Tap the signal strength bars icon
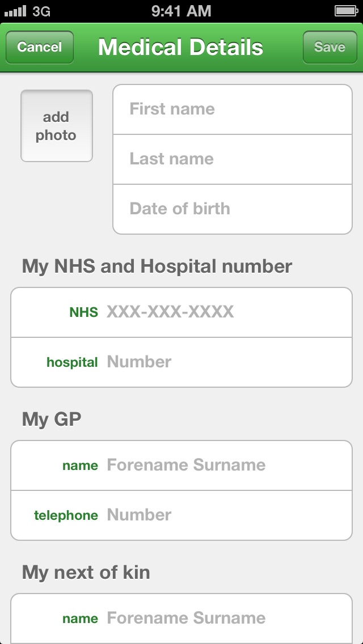 point(15,11)
